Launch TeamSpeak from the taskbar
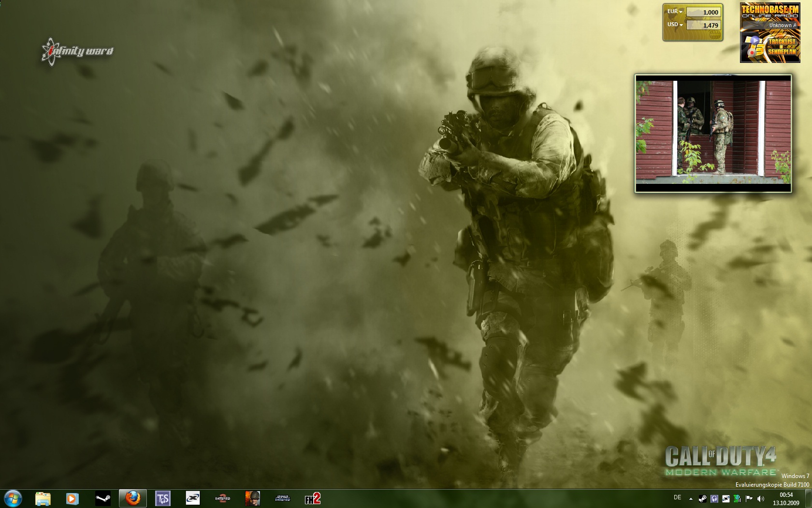This screenshot has height=508, width=812. click(x=162, y=498)
